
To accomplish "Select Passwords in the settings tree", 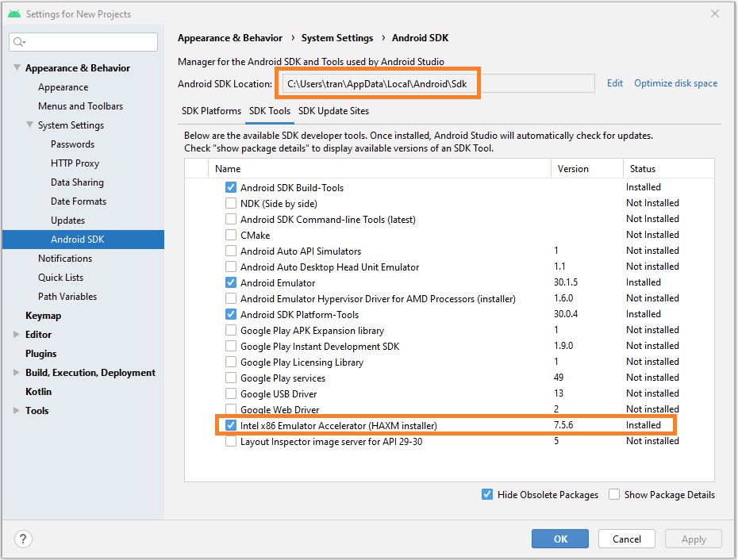I will tap(72, 144).
